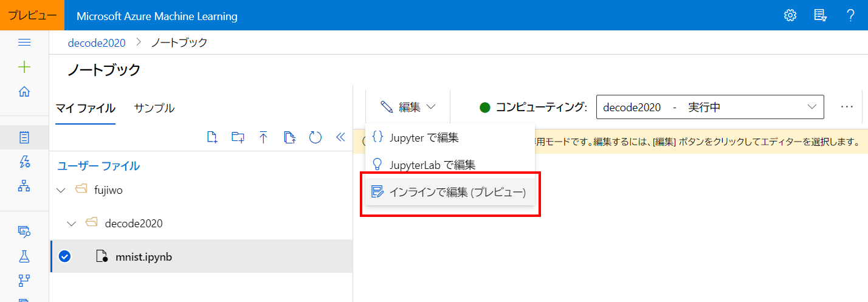The width and height of the screenshot is (868, 302).
Task: Choose Jupyter で編集
Action: 450,137
